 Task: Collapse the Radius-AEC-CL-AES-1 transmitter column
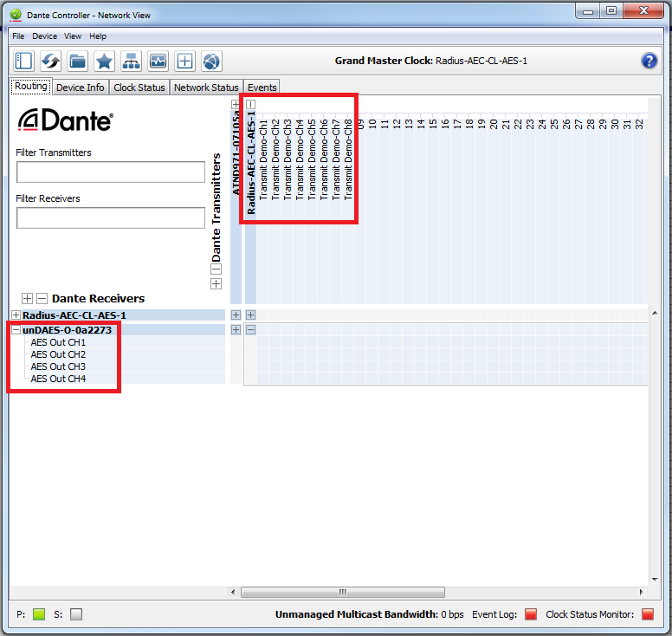point(251,104)
